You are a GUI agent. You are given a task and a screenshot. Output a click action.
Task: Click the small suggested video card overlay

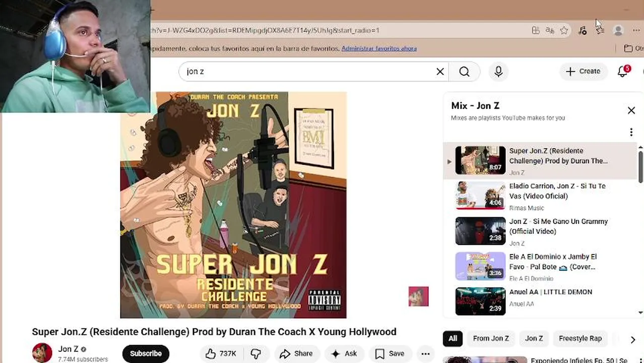coord(418,296)
